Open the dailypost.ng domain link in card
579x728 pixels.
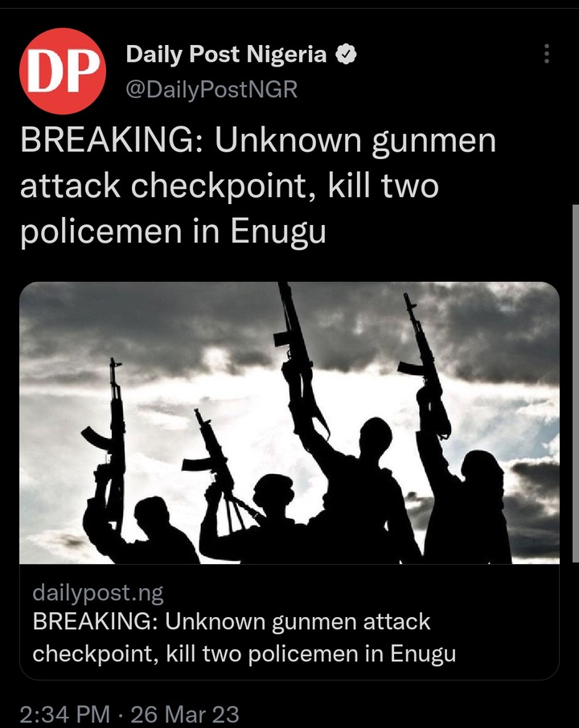98,593
